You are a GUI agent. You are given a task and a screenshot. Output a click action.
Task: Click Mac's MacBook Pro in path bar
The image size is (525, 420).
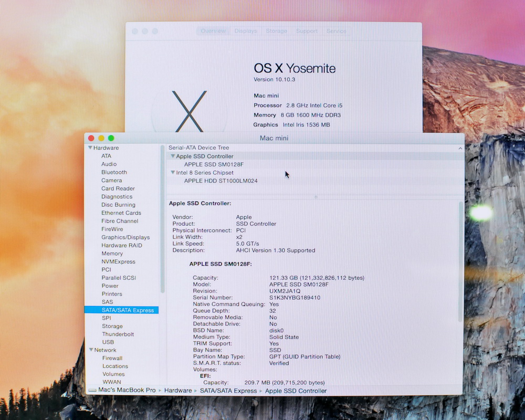[127, 390]
